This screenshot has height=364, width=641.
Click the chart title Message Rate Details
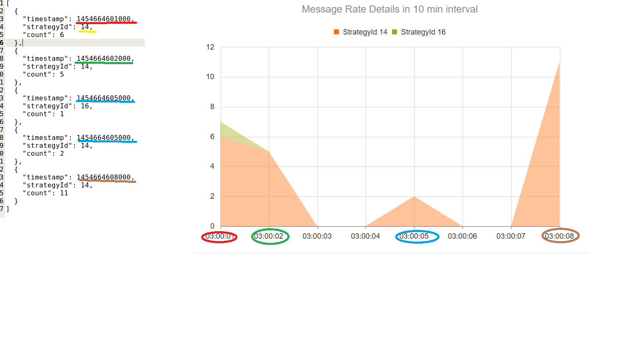pos(389,9)
